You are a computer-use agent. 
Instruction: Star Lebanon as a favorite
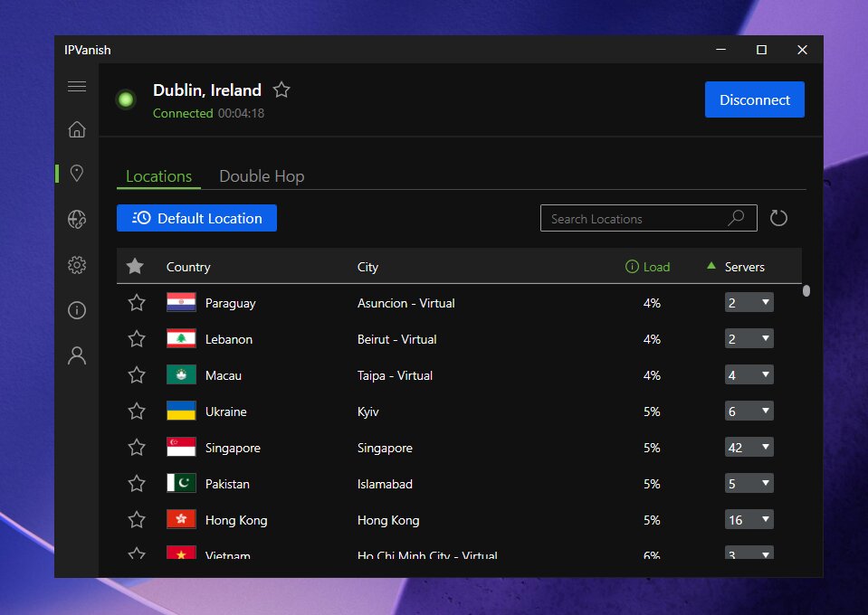point(137,338)
